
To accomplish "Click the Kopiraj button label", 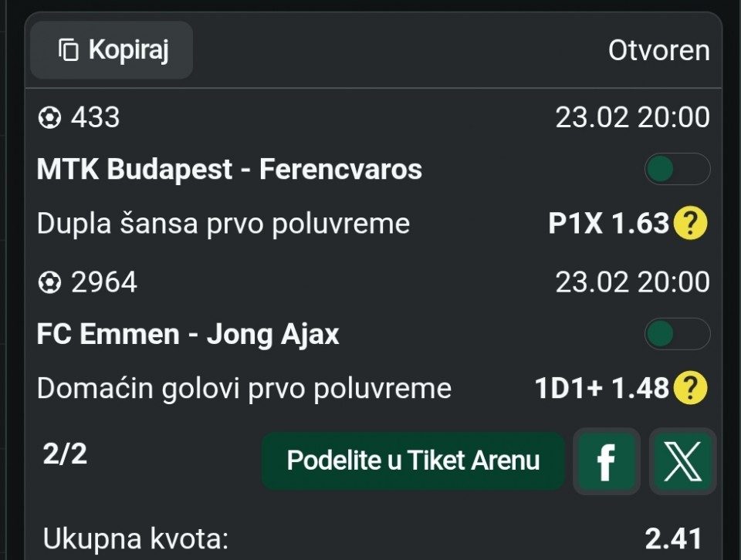I will click(128, 50).
